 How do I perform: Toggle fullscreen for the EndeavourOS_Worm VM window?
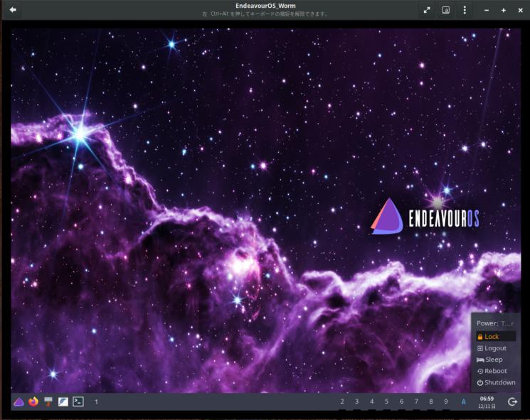[x=427, y=10]
